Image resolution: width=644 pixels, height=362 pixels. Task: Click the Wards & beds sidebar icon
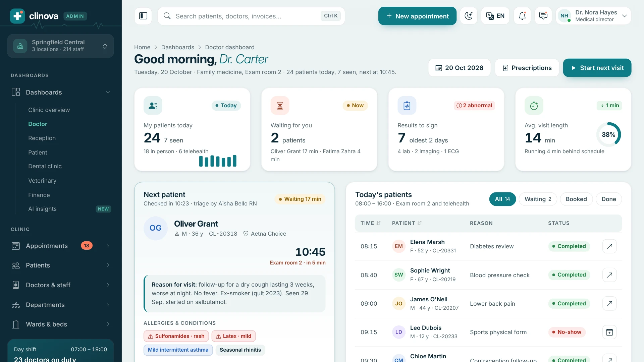click(x=16, y=324)
